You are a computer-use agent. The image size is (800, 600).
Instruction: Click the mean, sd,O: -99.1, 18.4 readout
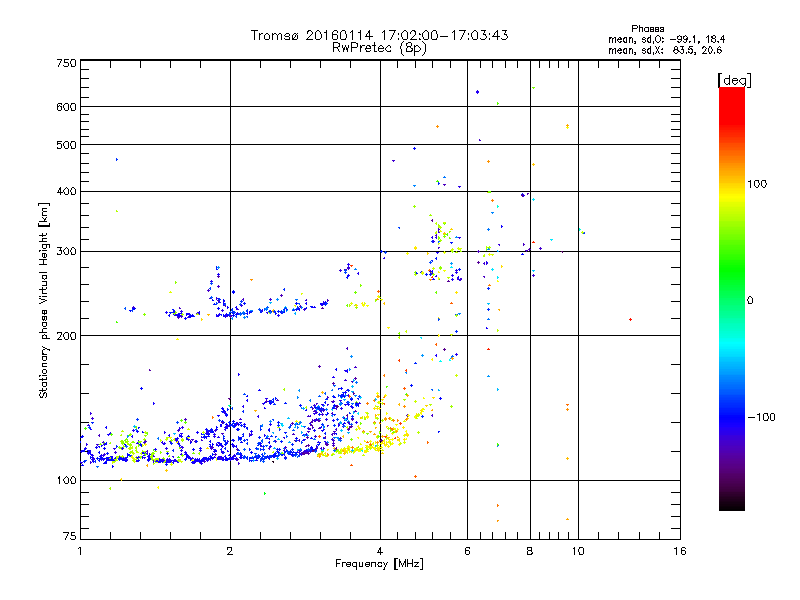(x=666, y=39)
